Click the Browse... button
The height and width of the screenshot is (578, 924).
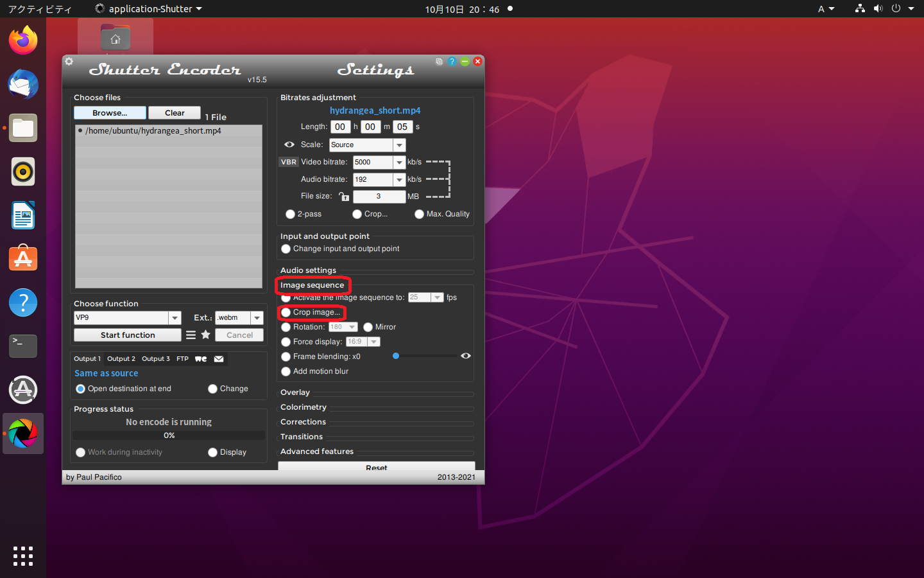pos(110,113)
